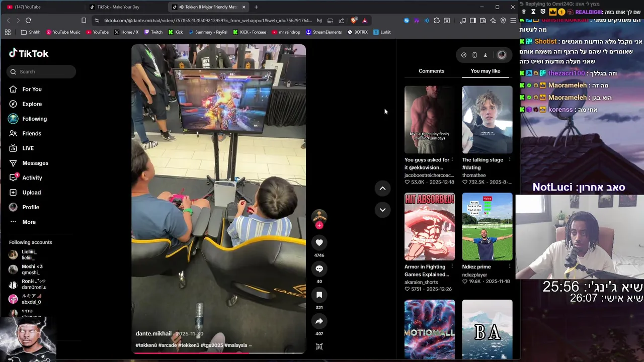Switch to the (147) YouTube browser tab
The height and width of the screenshot is (362, 644).
point(42,7)
